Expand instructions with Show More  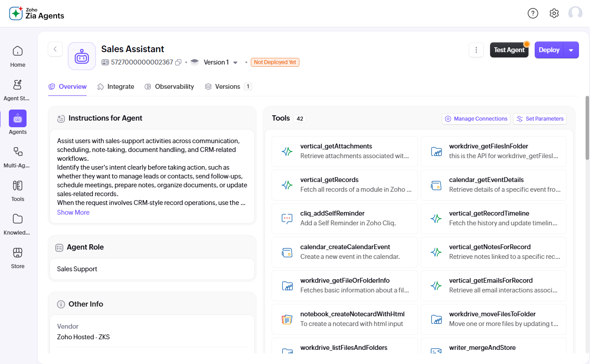[x=73, y=212]
